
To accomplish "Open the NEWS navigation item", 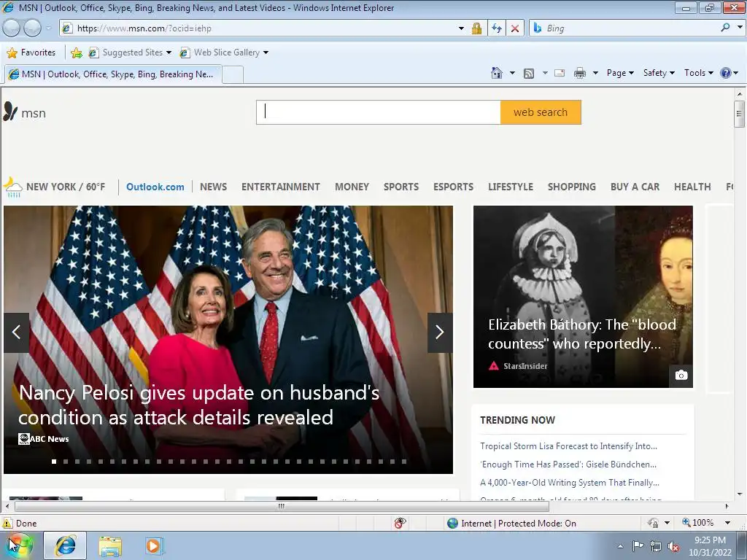I will (x=213, y=187).
